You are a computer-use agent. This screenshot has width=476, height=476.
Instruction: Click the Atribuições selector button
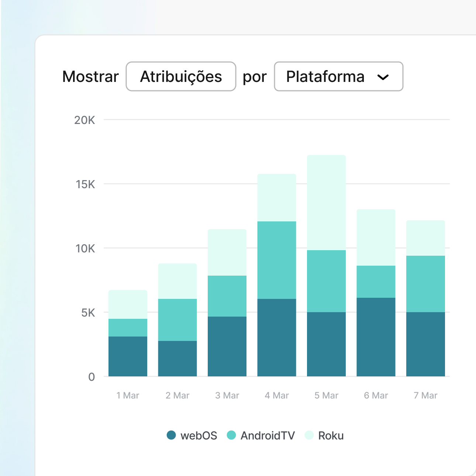pyautogui.click(x=181, y=76)
